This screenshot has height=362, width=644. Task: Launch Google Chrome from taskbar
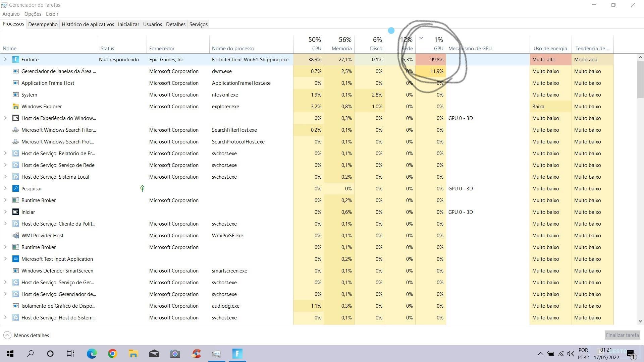pyautogui.click(x=112, y=354)
